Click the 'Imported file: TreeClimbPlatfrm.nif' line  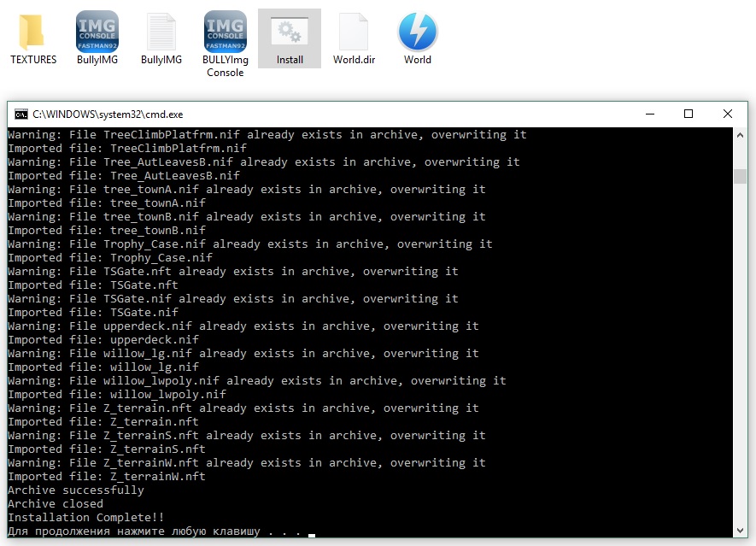[x=127, y=149]
